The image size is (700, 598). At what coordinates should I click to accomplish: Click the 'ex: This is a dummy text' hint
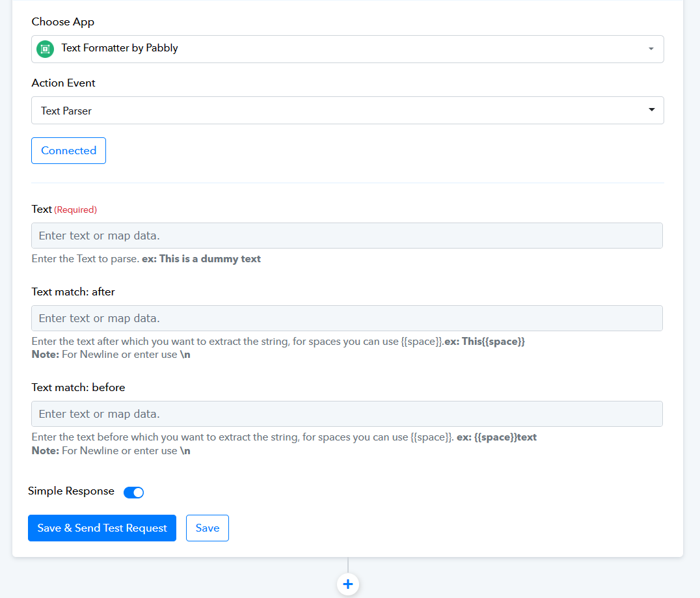(x=201, y=259)
